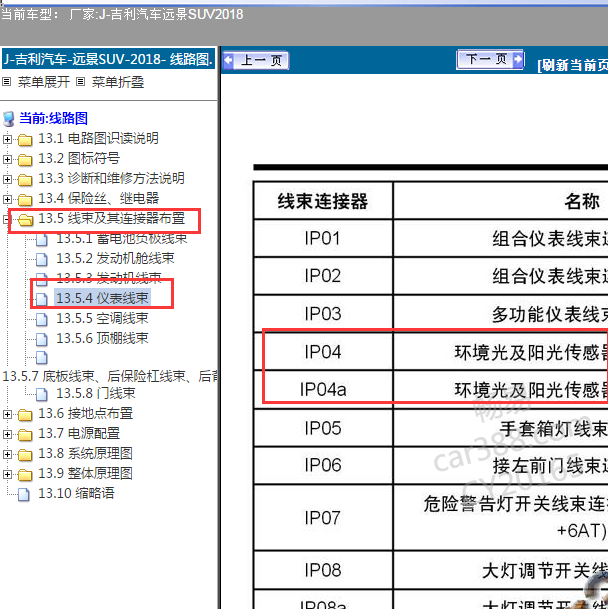The width and height of the screenshot is (608, 609).
Task: Open 13.2 图标符号 in the tree
Action: [x=79, y=158]
